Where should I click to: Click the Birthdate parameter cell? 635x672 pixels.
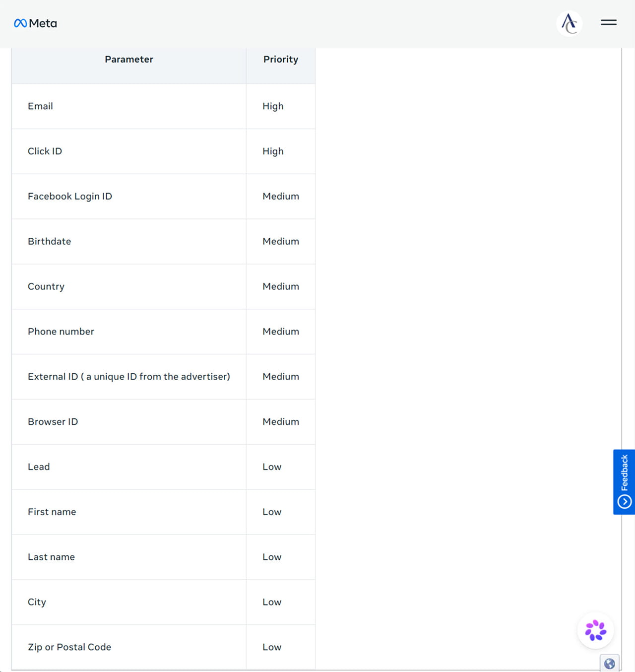(129, 242)
